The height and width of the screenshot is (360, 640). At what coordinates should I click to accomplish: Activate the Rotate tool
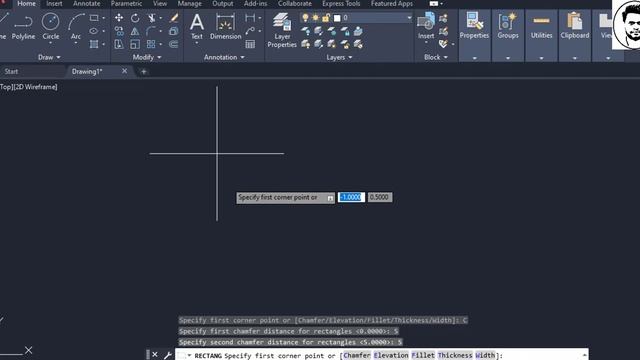[x=135, y=18]
